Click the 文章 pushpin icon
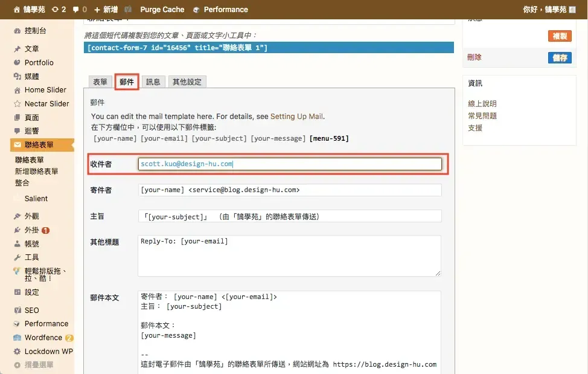The height and width of the screenshot is (374, 588). pyautogui.click(x=18, y=49)
